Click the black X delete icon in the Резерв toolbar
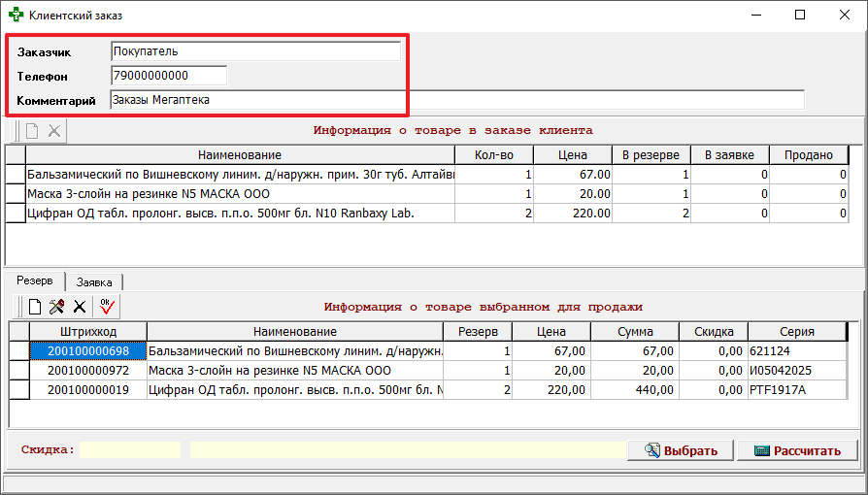 click(80, 307)
